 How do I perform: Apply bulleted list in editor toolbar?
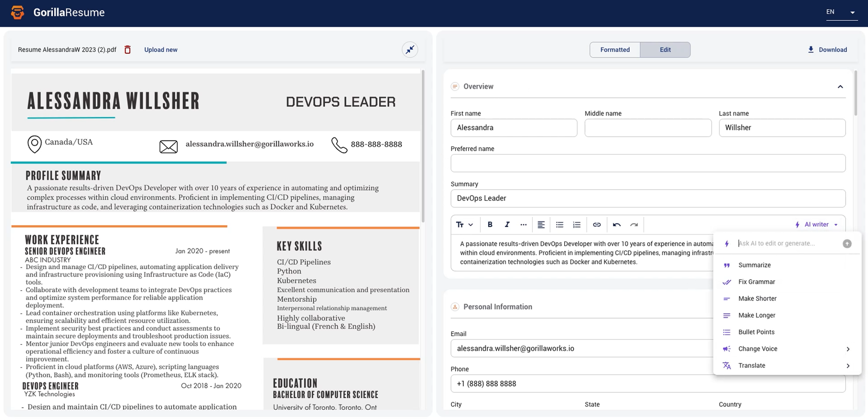(559, 224)
